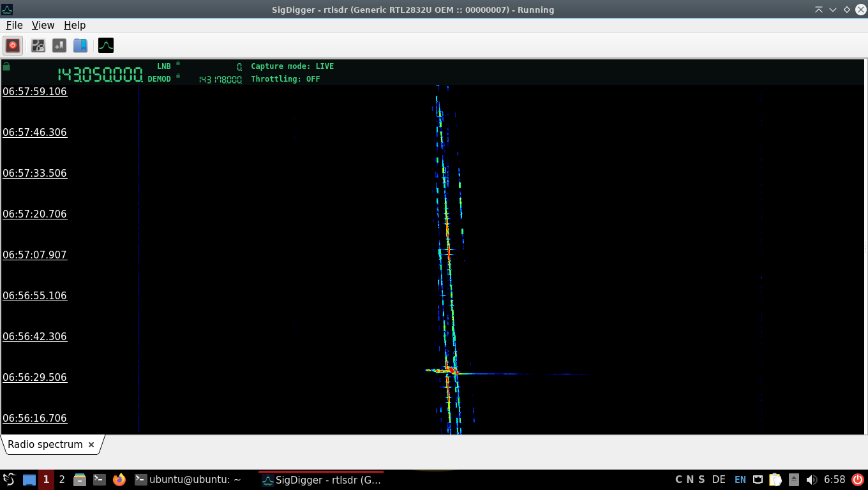Viewport: 868px width, 490px height.
Task: Show desktop using blue taskbar icon
Action: pos(29,480)
